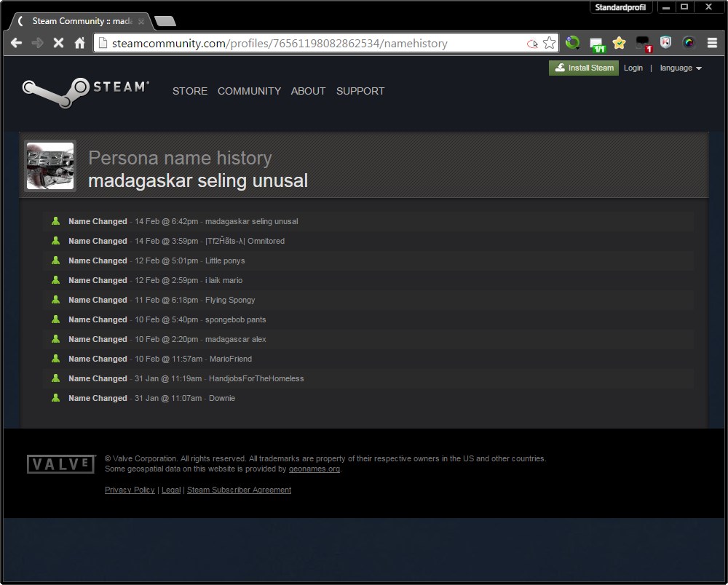The height and width of the screenshot is (585, 728).
Task: Click the red cursor icon in address bar
Action: (x=532, y=44)
